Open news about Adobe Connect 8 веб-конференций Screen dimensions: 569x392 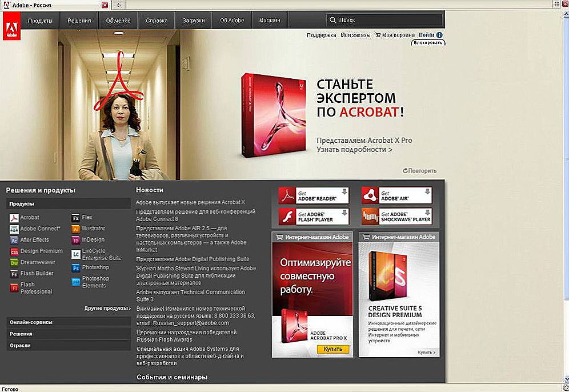(195, 215)
